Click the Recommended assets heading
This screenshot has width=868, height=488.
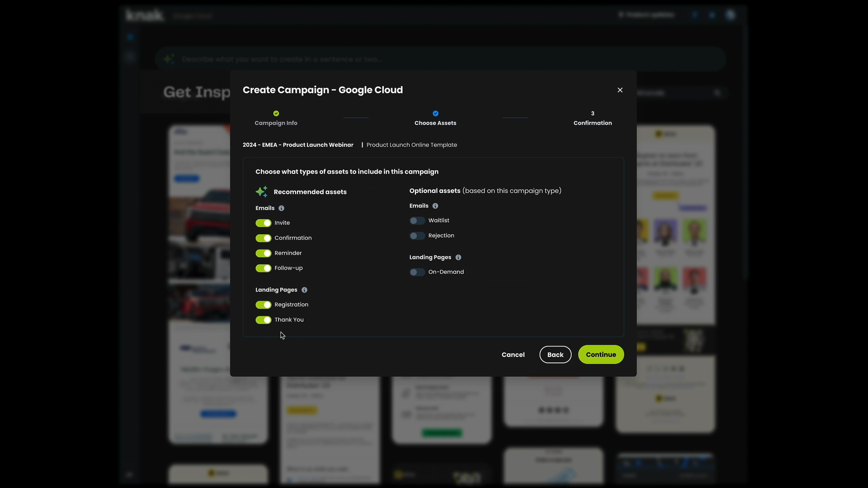[310, 192]
